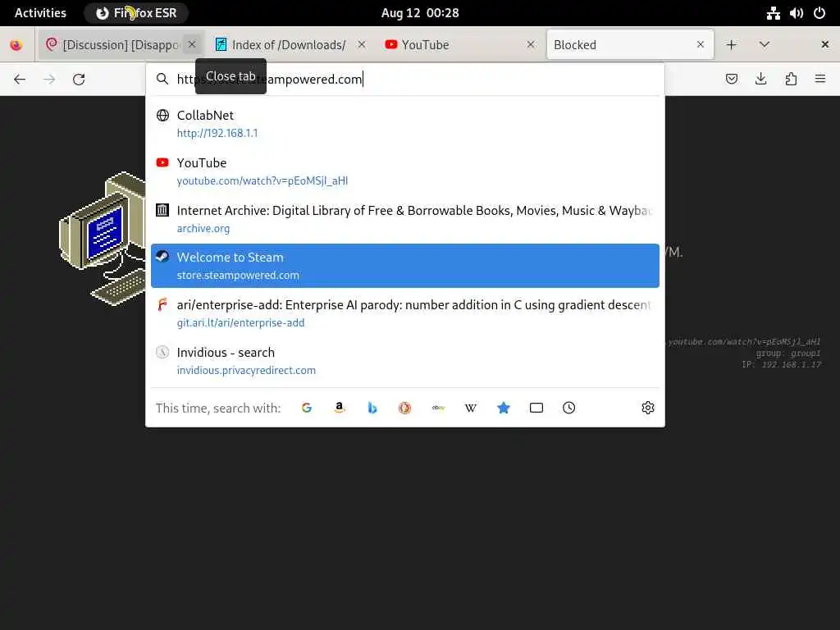Search only in History (clock icon)
Screen dimensions: 840x630
click(569, 408)
